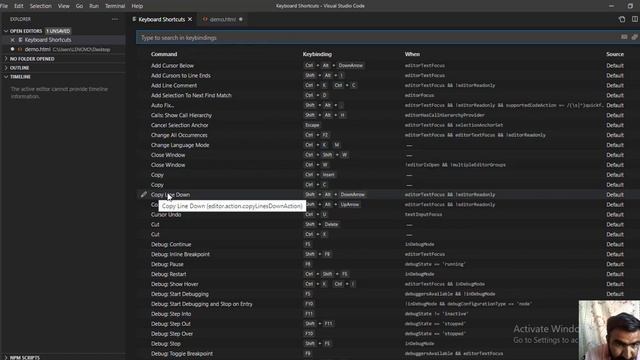The height and width of the screenshot is (360, 640).
Task: Open the View menu
Action: tap(64, 6)
